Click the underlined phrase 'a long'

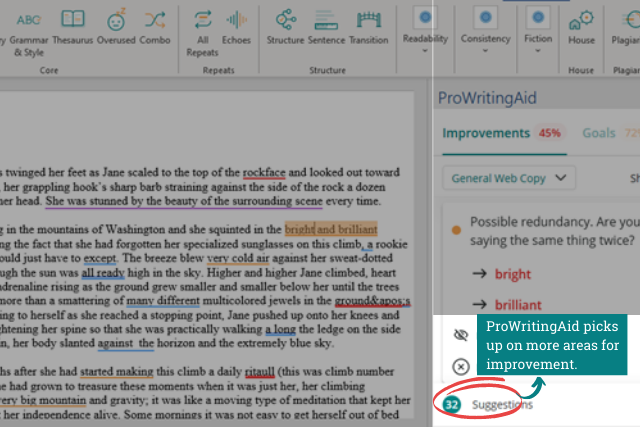tap(280, 329)
